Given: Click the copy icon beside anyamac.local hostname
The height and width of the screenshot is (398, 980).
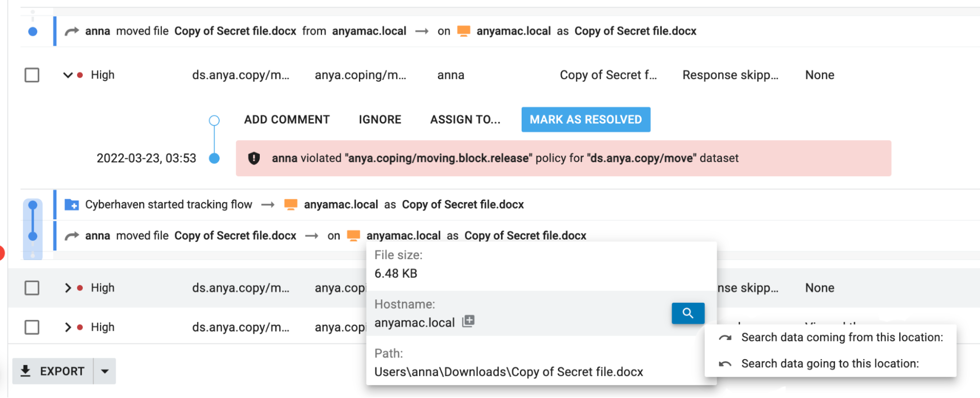Looking at the screenshot, I should pyautogui.click(x=468, y=321).
